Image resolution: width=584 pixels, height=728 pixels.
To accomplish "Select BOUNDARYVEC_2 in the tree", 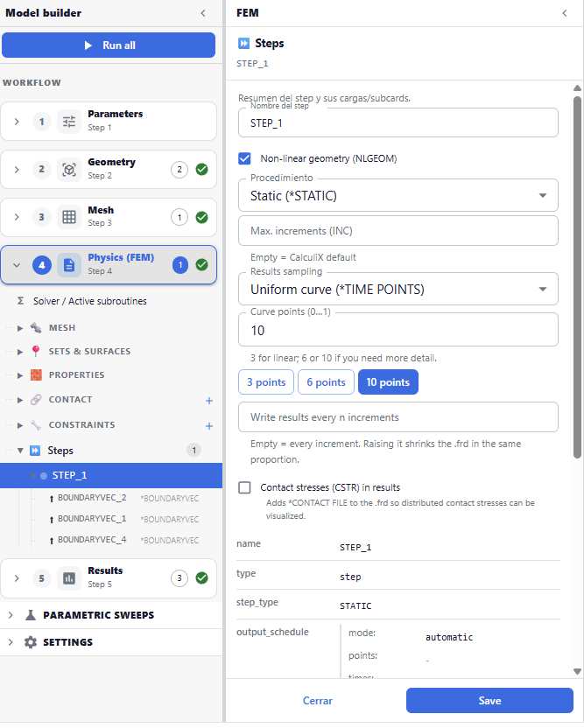I will pos(92,498).
